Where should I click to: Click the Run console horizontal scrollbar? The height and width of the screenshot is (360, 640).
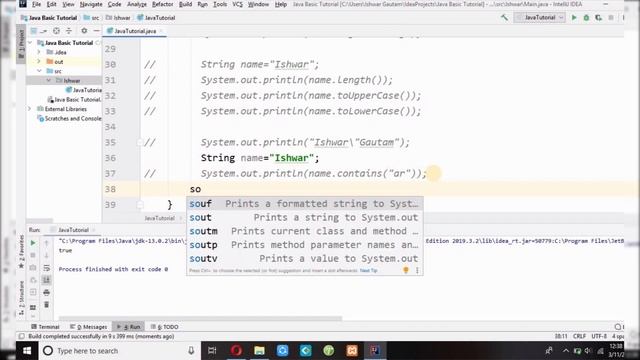200,318
